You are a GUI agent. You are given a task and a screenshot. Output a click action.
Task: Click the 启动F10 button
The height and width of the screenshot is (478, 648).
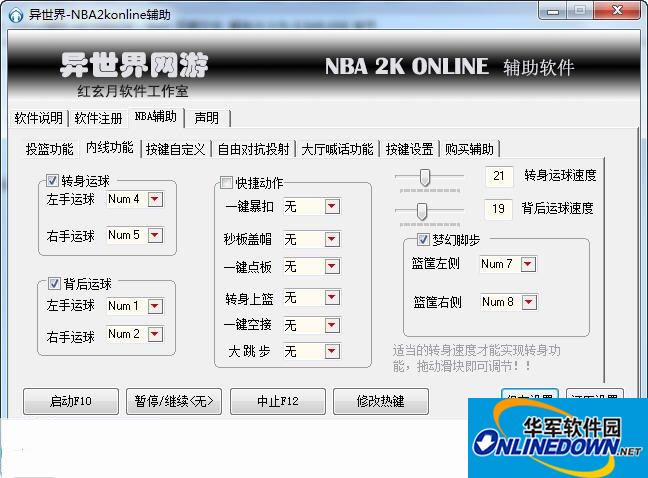click(x=71, y=401)
